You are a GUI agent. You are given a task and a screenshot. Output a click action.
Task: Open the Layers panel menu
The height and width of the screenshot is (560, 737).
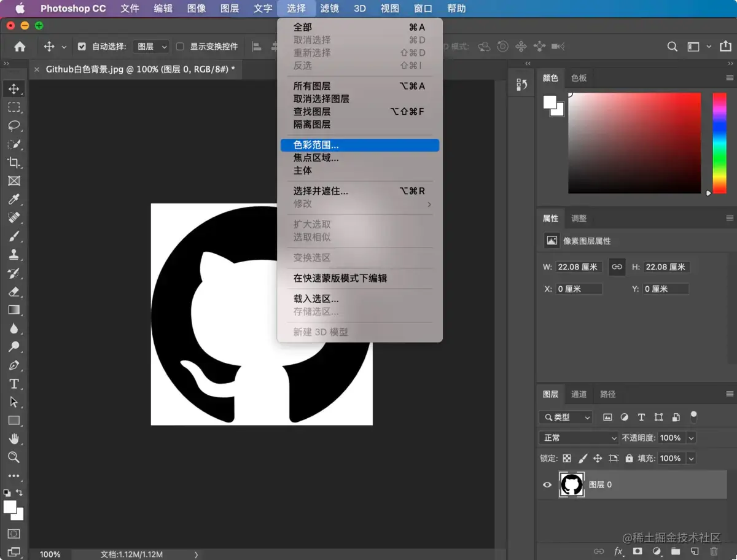coord(730,394)
